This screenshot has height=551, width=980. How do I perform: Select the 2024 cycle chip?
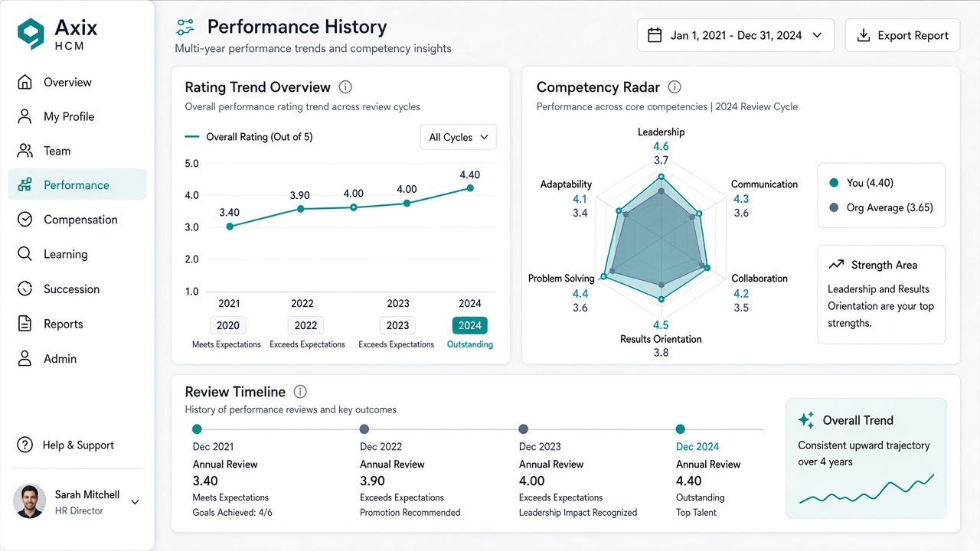470,325
